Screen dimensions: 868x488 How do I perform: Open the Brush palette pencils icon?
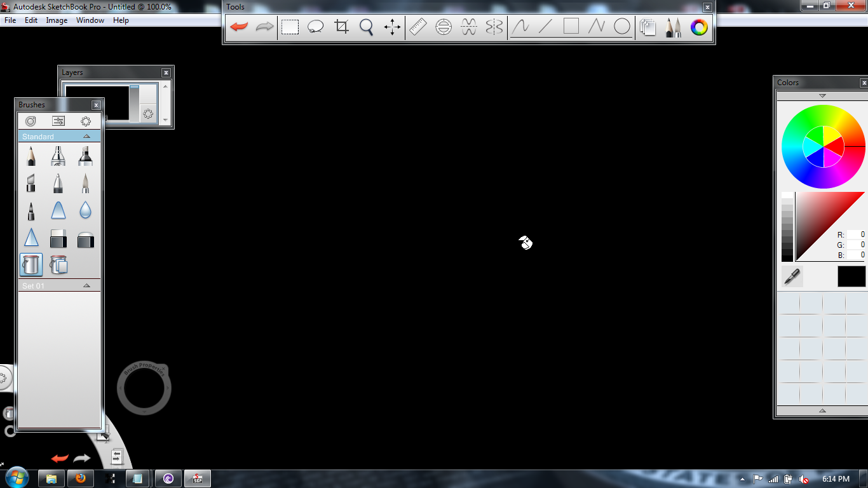tap(674, 27)
